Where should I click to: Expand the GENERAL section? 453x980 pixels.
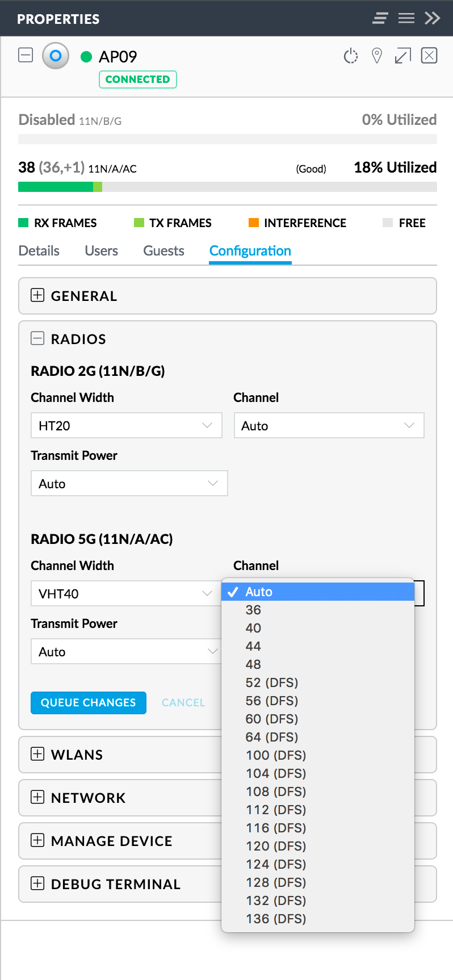point(37,295)
